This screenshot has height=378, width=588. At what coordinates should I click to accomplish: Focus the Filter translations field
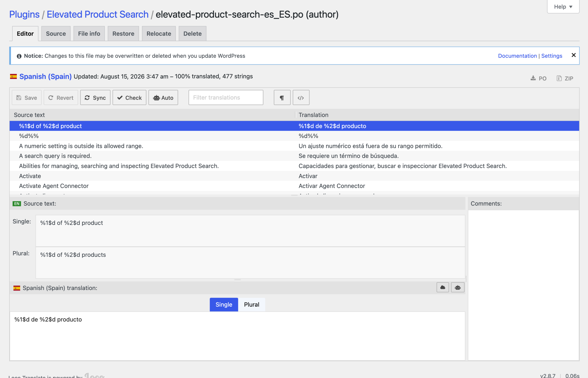tap(226, 98)
